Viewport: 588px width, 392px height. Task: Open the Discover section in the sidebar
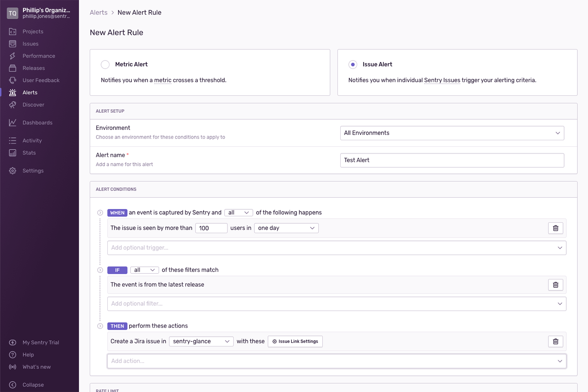(33, 105)
